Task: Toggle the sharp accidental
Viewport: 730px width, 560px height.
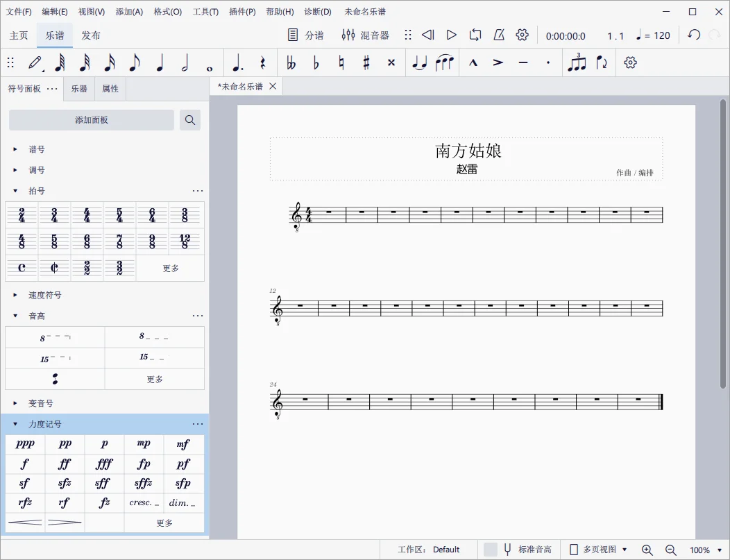Action: pos(366,62)
